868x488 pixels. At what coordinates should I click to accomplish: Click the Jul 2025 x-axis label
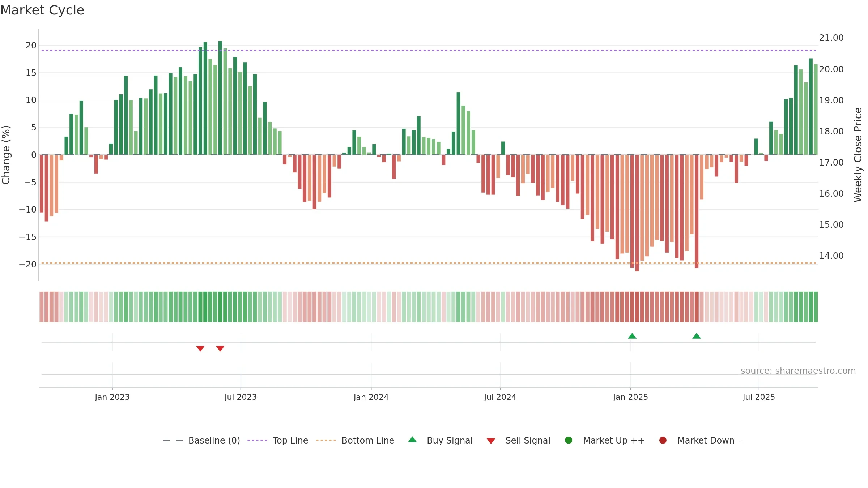(x=759, y=397)
